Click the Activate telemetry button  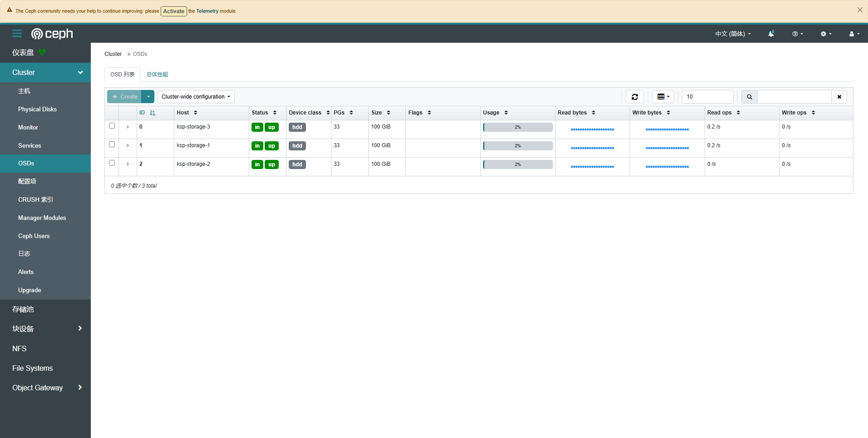click(x=174, y=11)
